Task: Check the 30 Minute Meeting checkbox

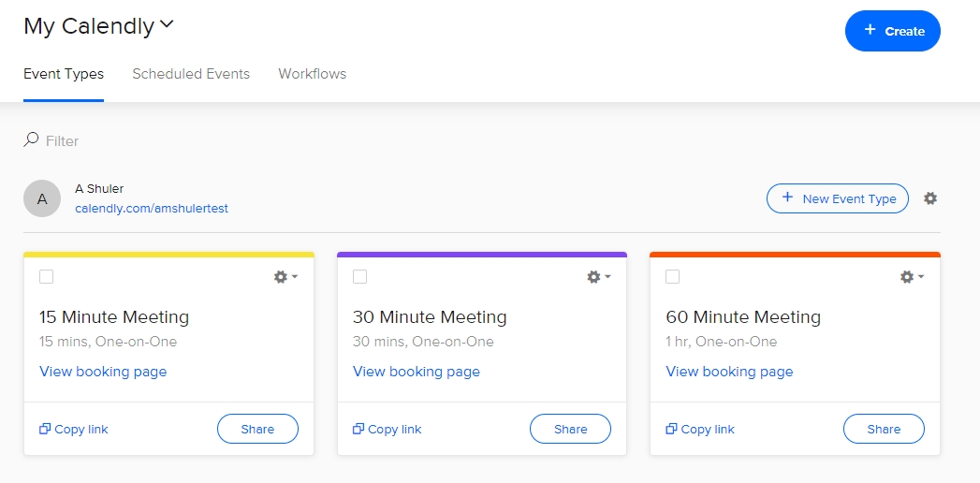Action: [x=359, y=276]
